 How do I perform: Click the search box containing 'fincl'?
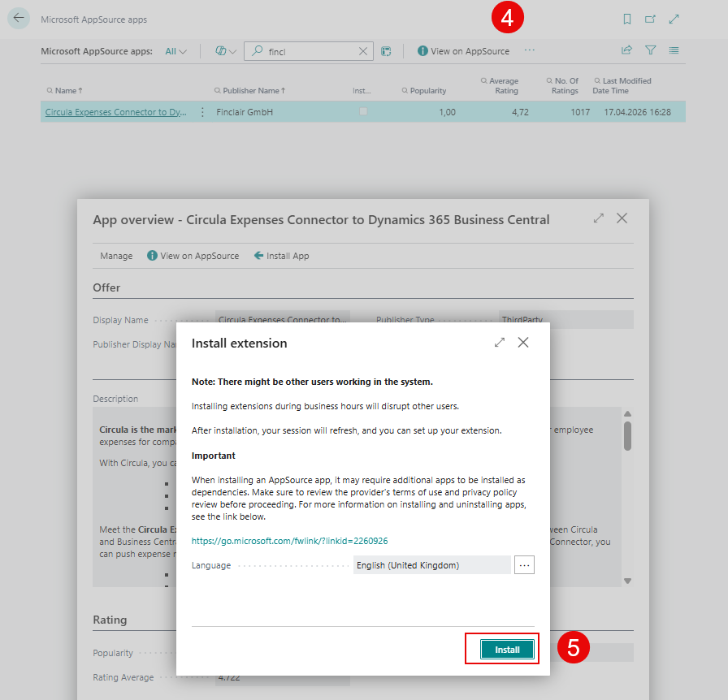tap(308, 51)
